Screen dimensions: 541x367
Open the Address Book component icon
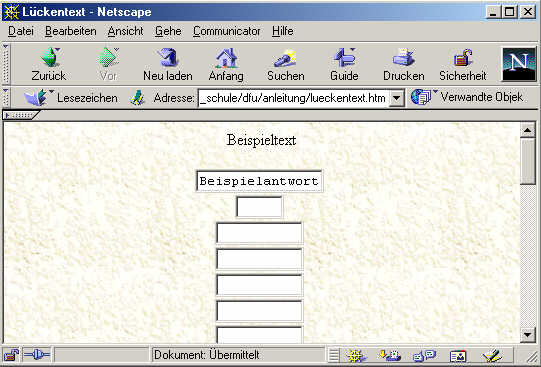click(458, 356)
